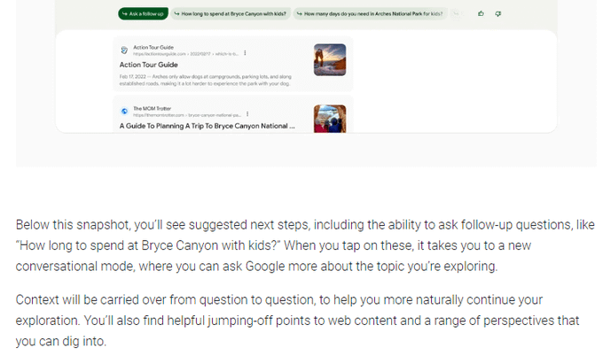Click 'The MOM Trotter' site name above the URL

(152, 108)
